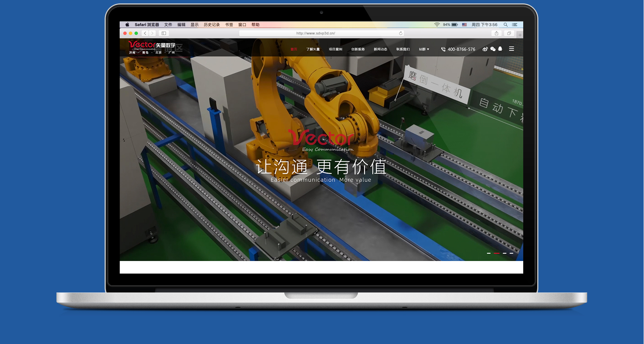Click the URL address bar field

click(x=316, y=33)
